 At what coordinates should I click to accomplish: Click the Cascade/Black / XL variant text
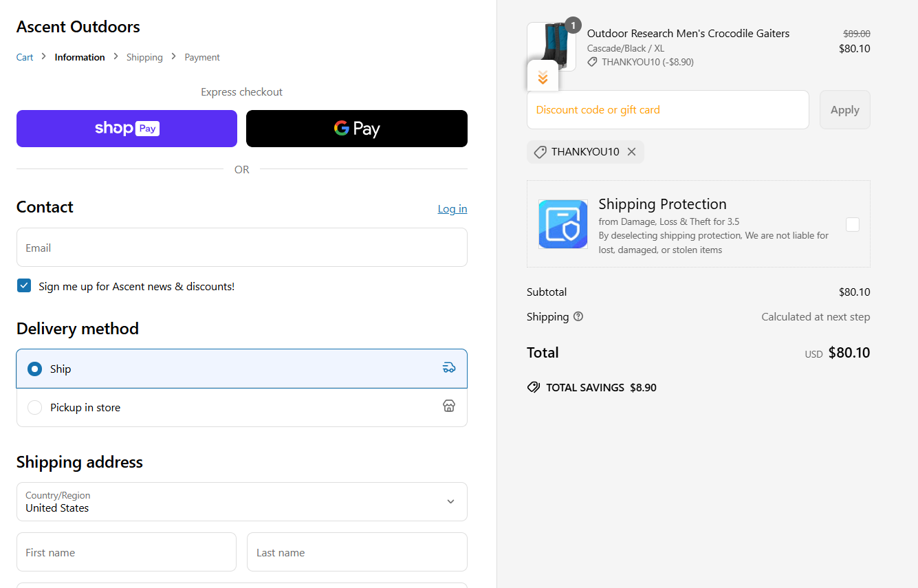point(626,48)
